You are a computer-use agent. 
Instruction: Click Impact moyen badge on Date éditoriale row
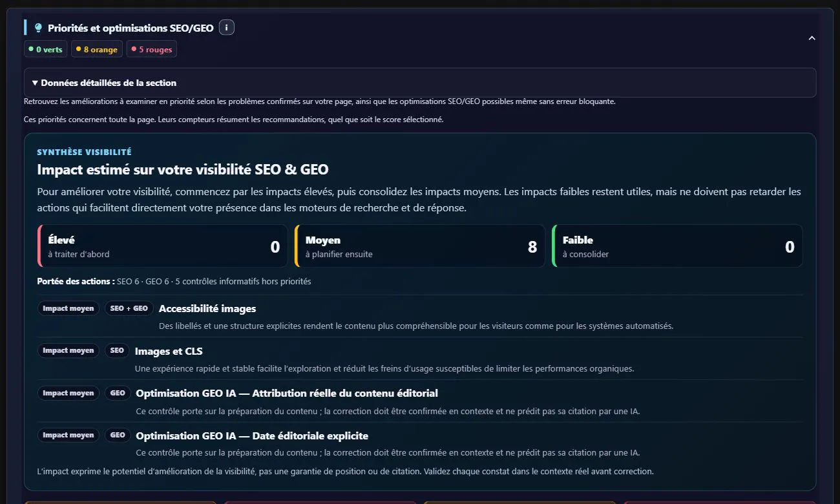pos(68,435)
